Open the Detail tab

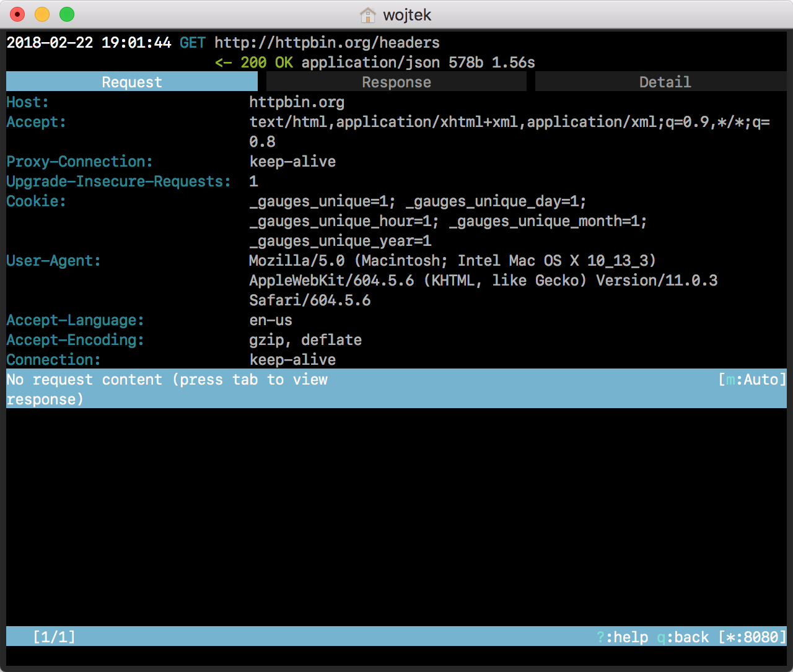[664, 82]
